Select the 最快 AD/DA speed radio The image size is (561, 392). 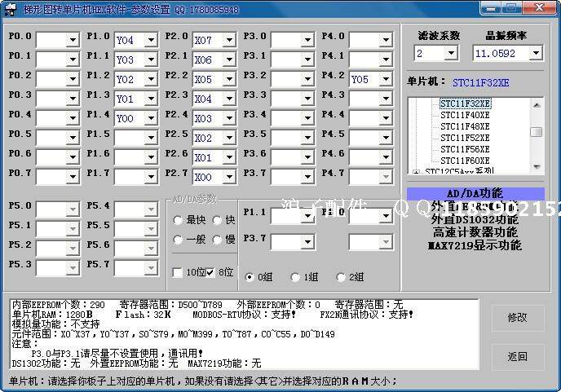[178, 220]
